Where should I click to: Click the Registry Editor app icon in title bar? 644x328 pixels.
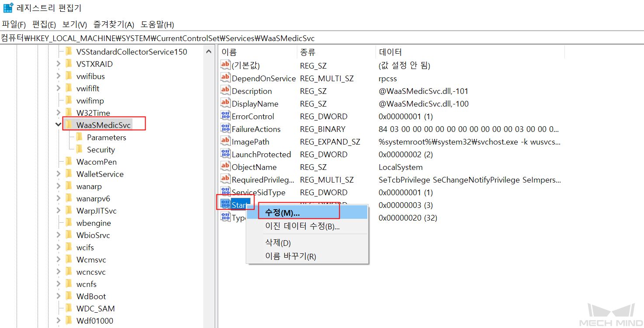point(7,8)
